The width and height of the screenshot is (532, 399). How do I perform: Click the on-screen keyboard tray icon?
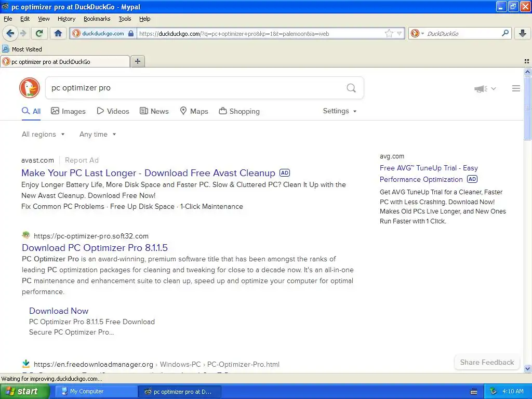(x=474, y=392)
